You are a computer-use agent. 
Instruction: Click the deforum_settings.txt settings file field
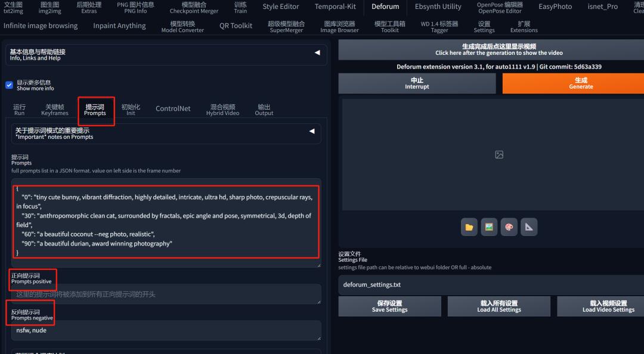click(491, 285)
